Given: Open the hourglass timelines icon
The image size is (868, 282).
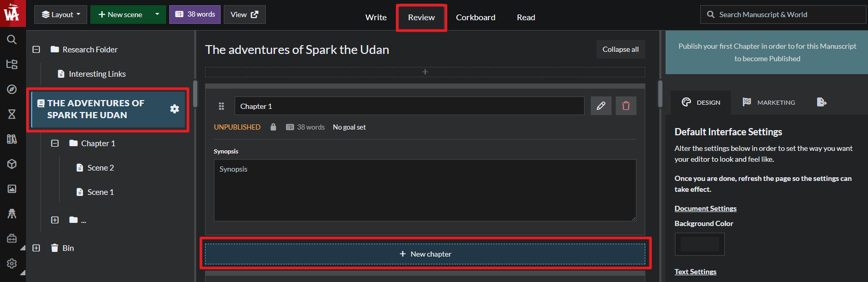Looking at the screenshot, I should [11, 114].
